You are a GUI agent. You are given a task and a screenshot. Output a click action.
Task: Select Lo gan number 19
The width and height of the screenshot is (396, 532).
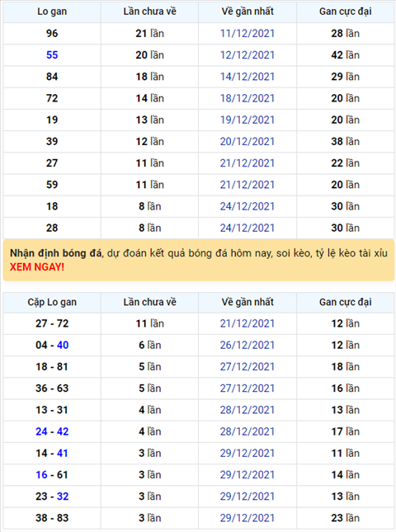tap(52, 120)
